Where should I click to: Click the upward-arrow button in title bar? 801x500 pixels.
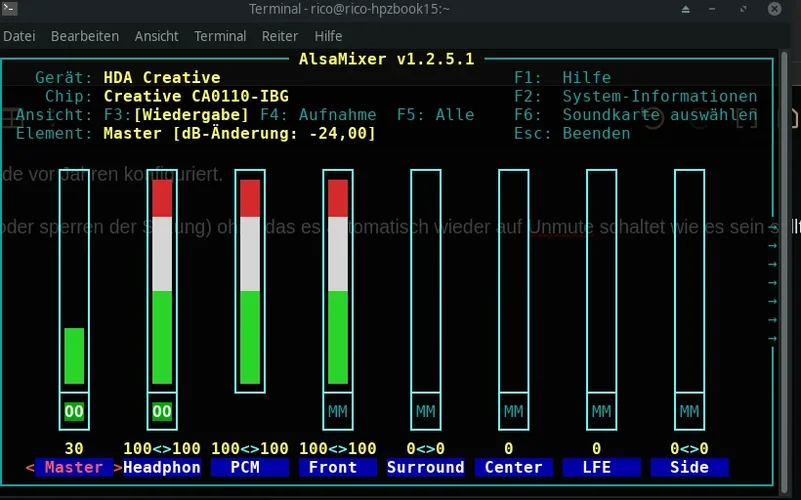coord(686,9)
